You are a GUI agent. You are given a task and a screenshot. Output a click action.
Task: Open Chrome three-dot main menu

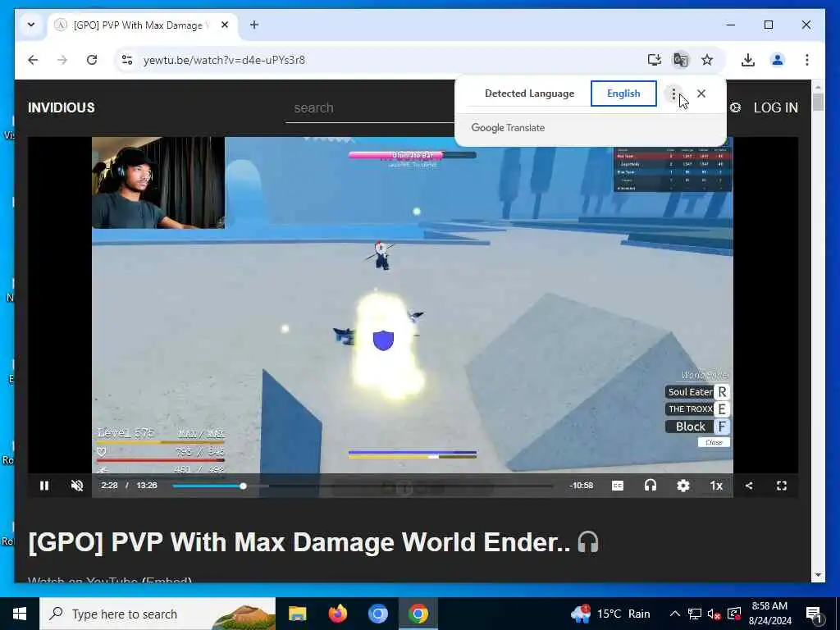tap(807, 59)
